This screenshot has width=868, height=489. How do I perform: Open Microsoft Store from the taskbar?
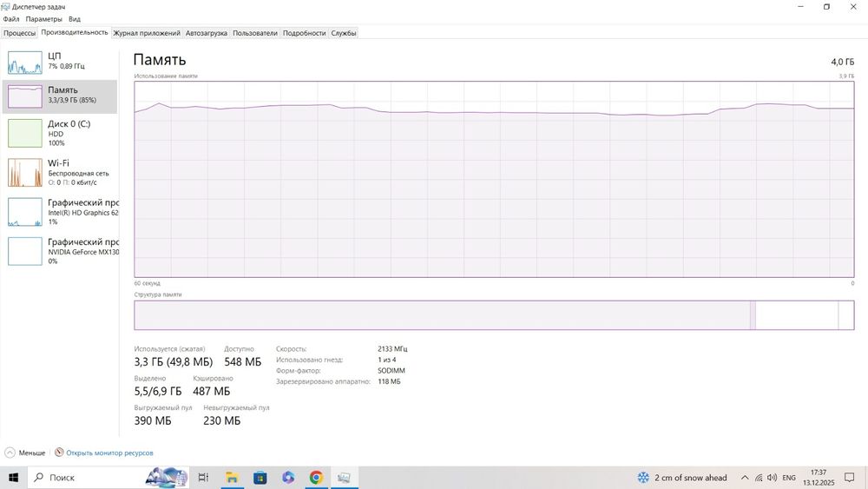(260, 478)
